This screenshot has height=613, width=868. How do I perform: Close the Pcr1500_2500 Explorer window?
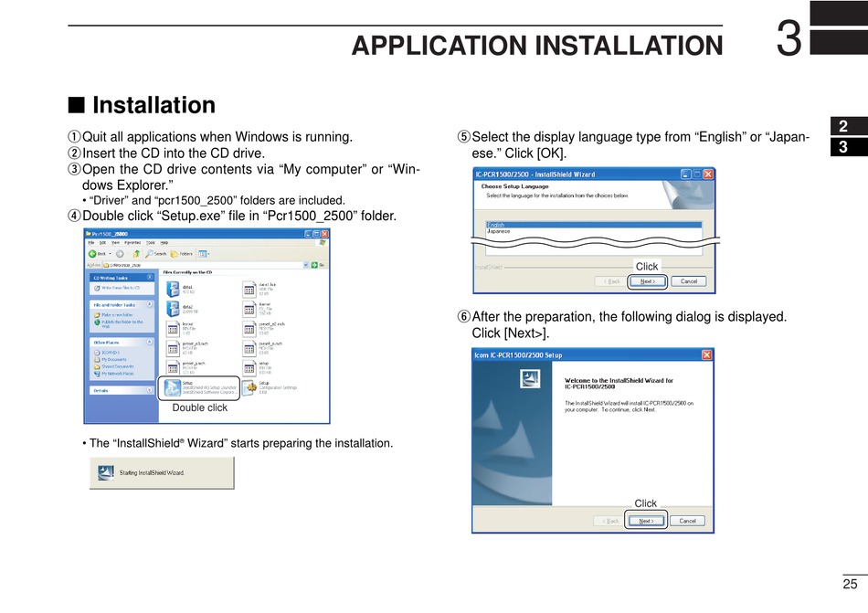point(325,234)
